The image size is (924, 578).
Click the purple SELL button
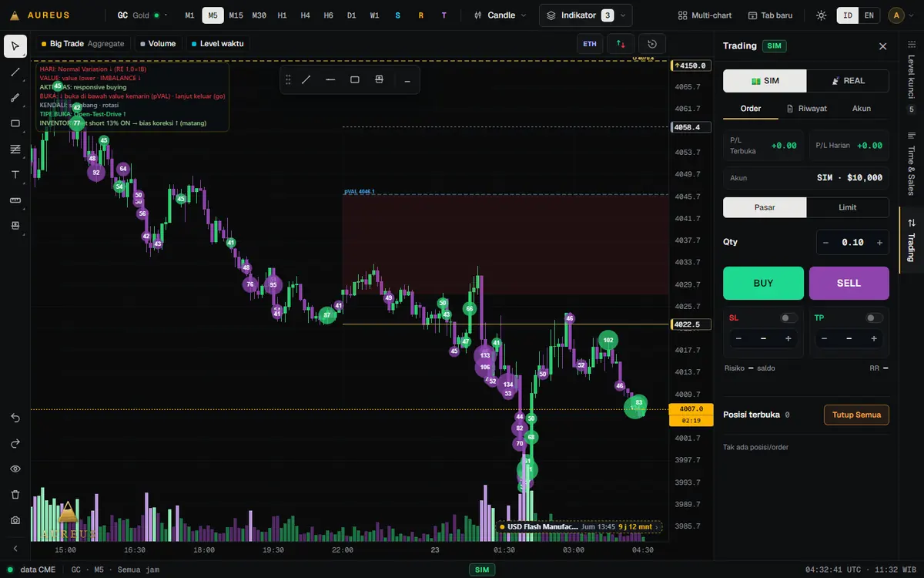(x=849, y=283)
